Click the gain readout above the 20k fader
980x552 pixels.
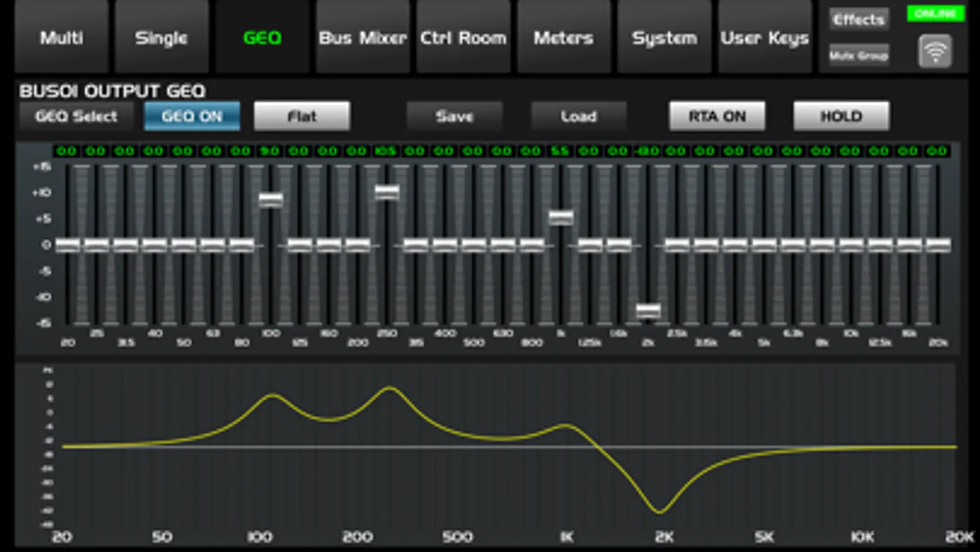coord(937,151)
